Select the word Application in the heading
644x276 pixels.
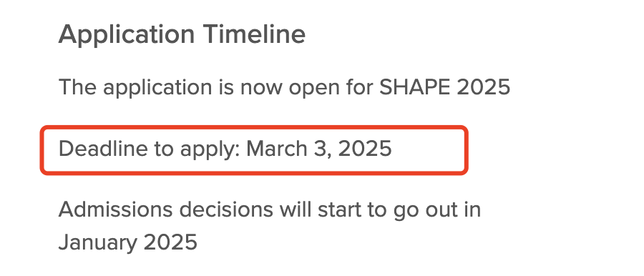(x=127, y=35)
